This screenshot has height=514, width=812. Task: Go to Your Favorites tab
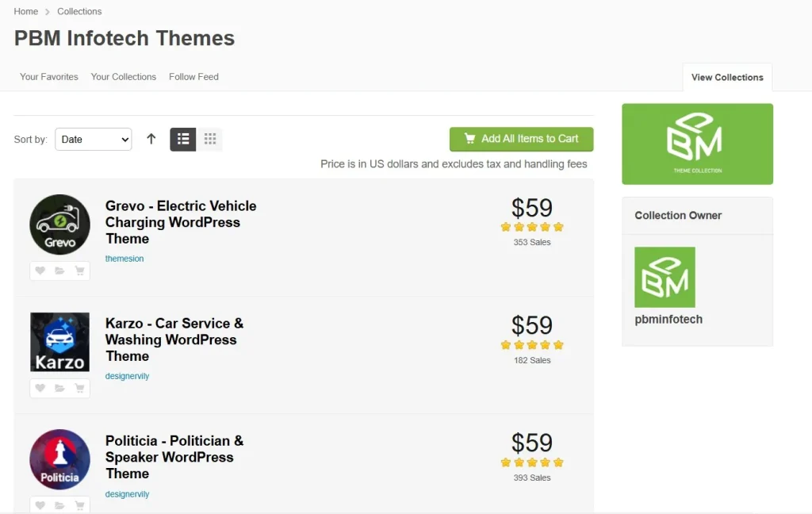click(49, 77)
